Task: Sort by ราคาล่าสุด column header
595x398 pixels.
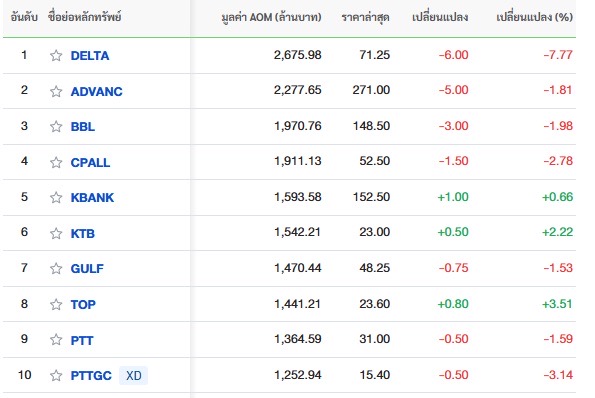Action: click(365, 17)
